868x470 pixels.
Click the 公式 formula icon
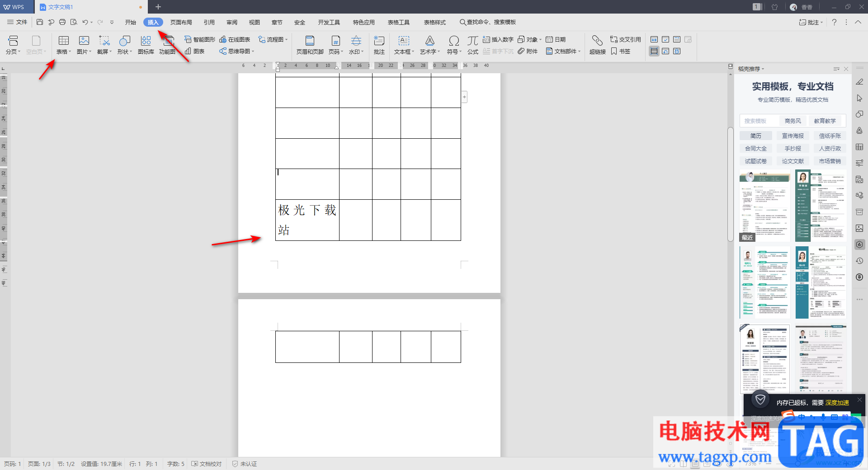pyautogui.click(x=472, y=45)
